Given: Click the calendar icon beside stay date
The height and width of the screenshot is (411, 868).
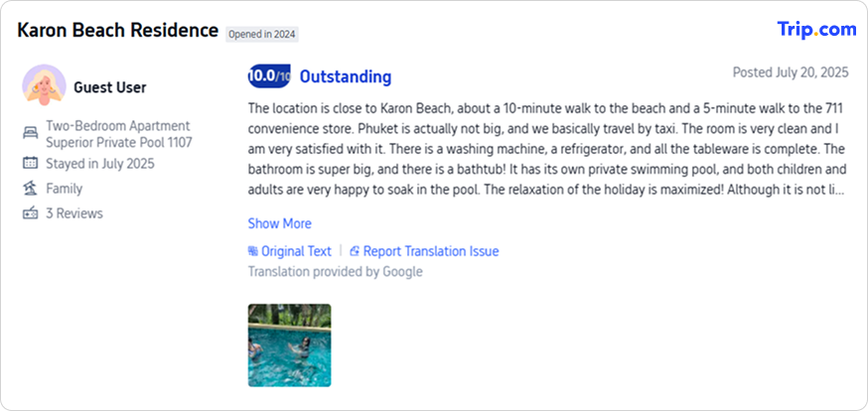Looking at the screenshot, I should (x=30, y=164).
